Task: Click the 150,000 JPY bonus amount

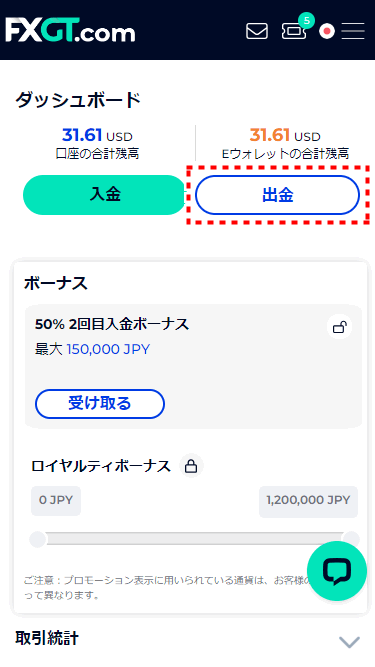Action: tap(108, 349)
